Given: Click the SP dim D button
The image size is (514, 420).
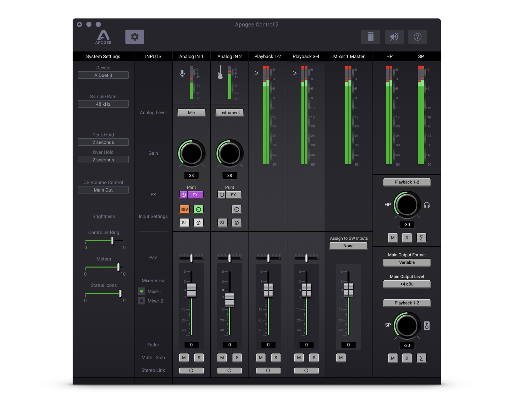Looking at the screenshot, I should [x=407, y=358].
